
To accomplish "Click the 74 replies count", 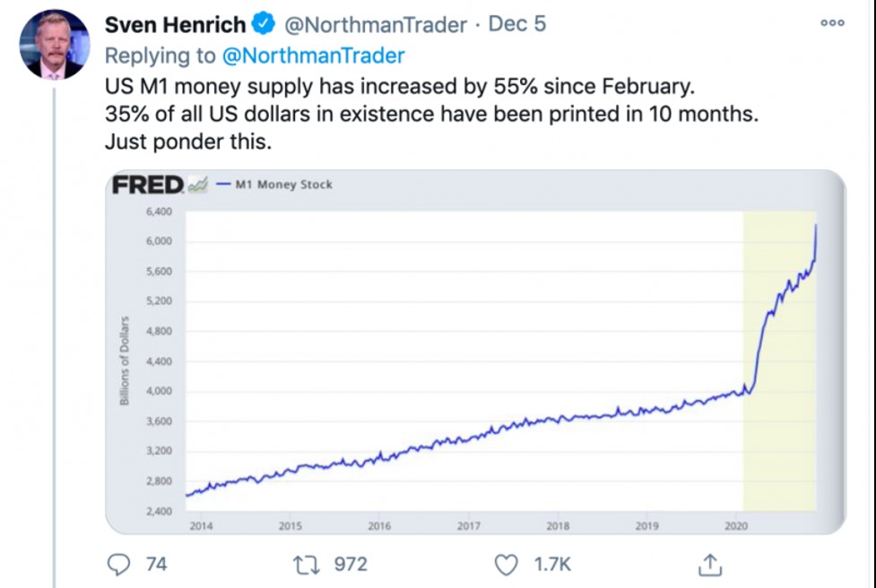I will click(156, 564).
